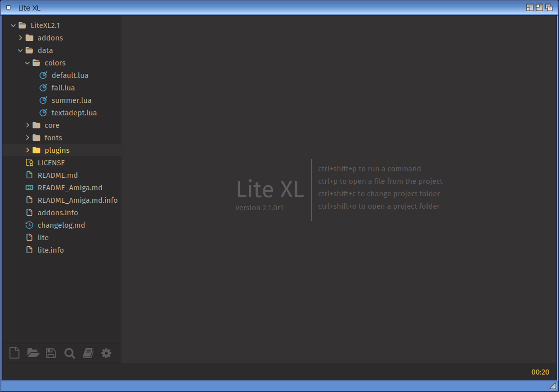Click the book command palette icon

pyautogui.click(x=88, y=353)
